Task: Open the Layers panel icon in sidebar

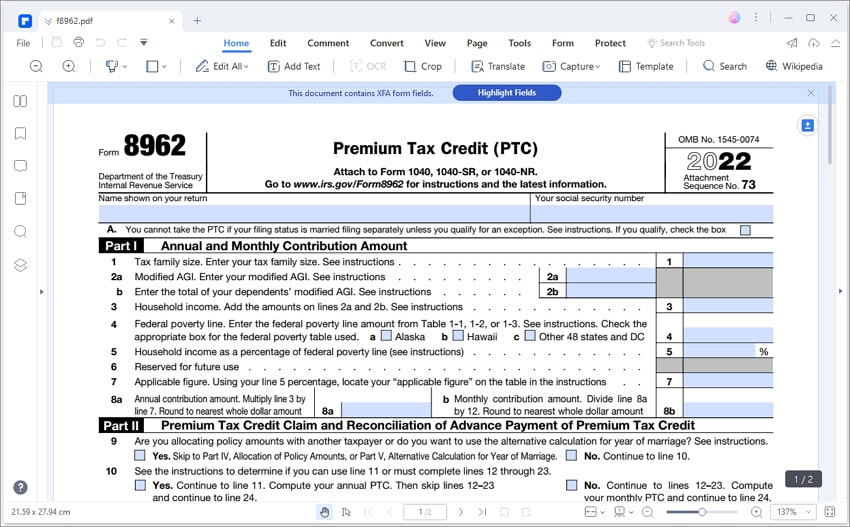Action: point(20,265)
